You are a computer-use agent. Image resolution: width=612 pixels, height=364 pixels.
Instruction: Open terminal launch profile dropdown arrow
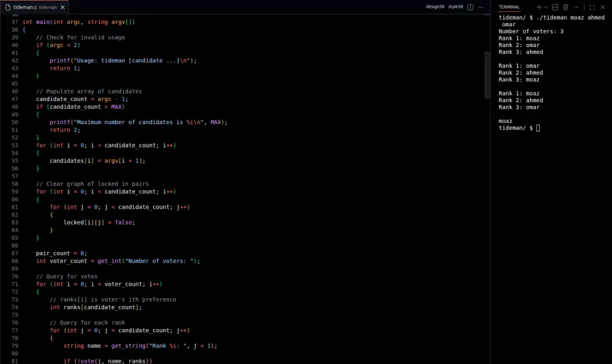coord(546,7)
